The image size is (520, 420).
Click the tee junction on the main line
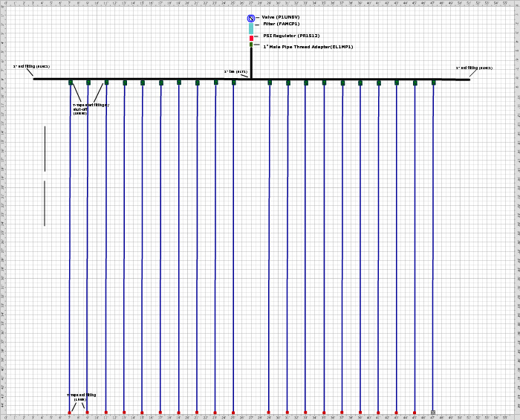pyautogui.click(x=251, y=78)
